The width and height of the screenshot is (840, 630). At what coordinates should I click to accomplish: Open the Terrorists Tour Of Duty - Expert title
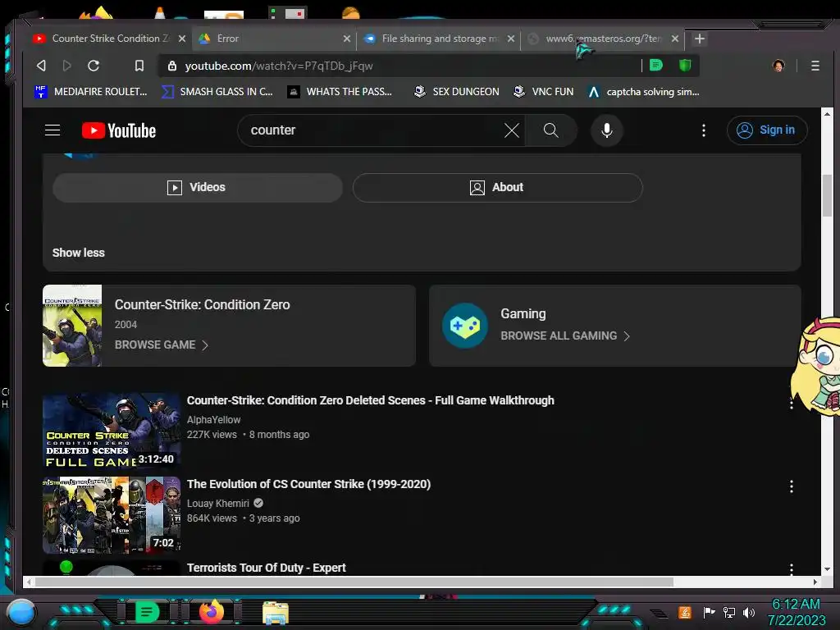267,568
